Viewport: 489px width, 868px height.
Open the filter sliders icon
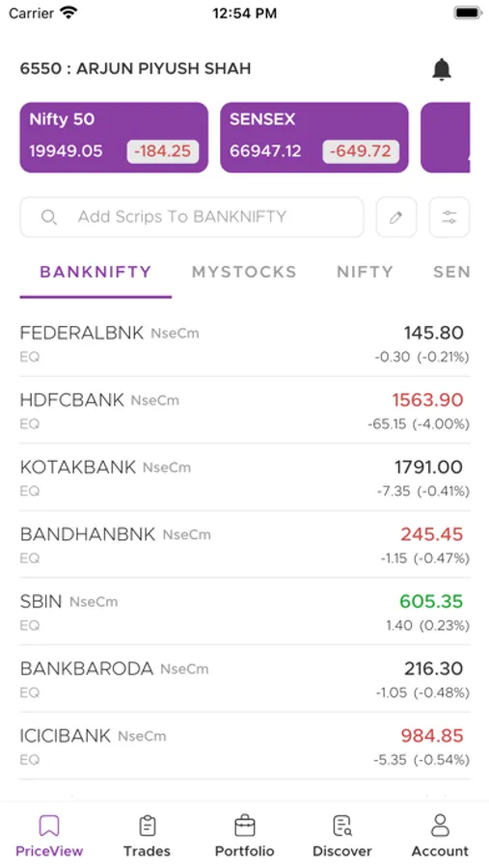[449, 217]
